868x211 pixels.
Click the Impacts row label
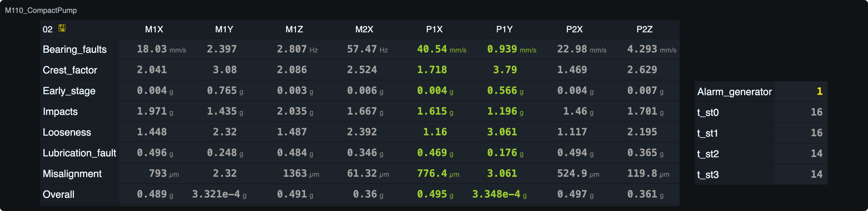[60, 112]
